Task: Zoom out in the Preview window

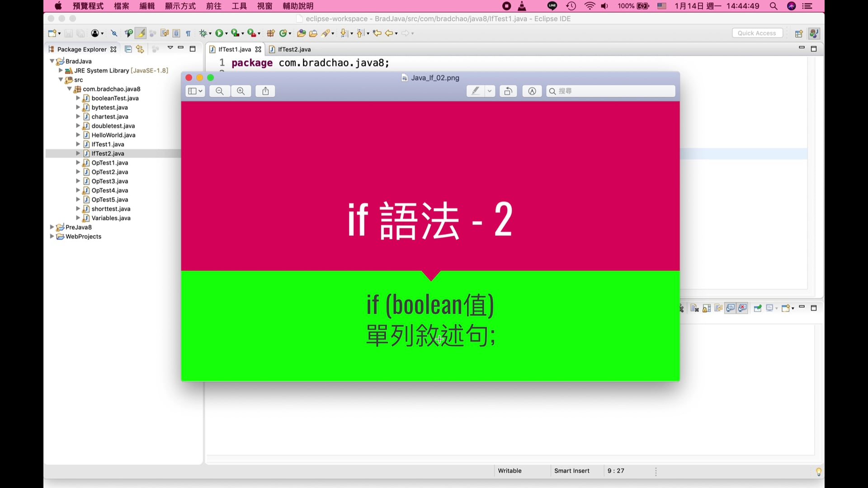Action: tap(220, 91)
